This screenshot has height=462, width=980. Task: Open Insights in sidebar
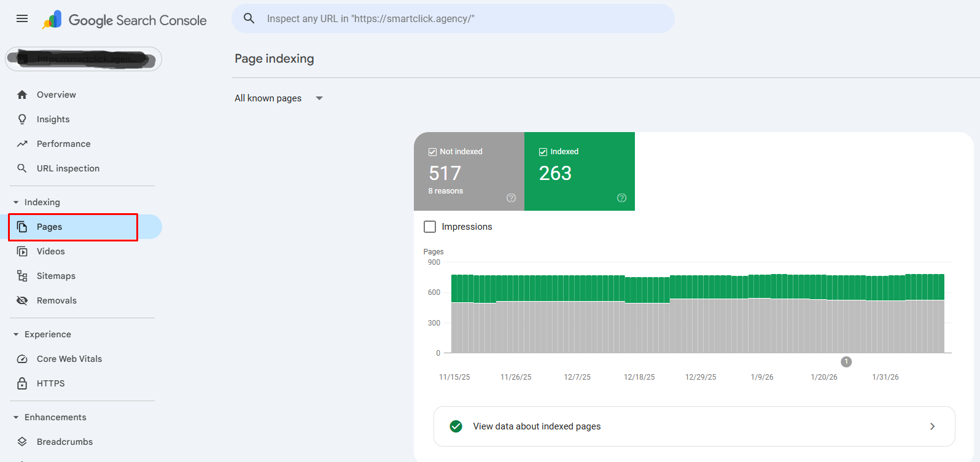coord(53,119)
